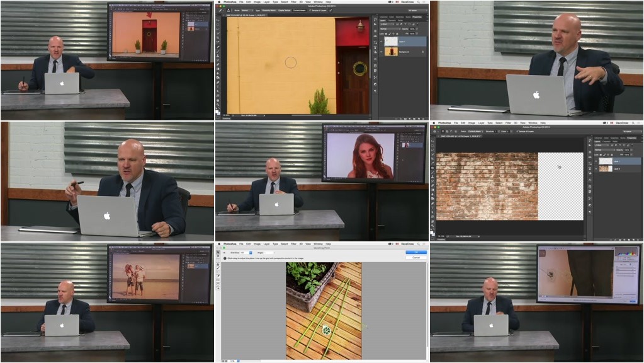Select the Create Plane tool in Vanishing Point
This screenshot has height=363, width=644.
click(x=218, y=256)
